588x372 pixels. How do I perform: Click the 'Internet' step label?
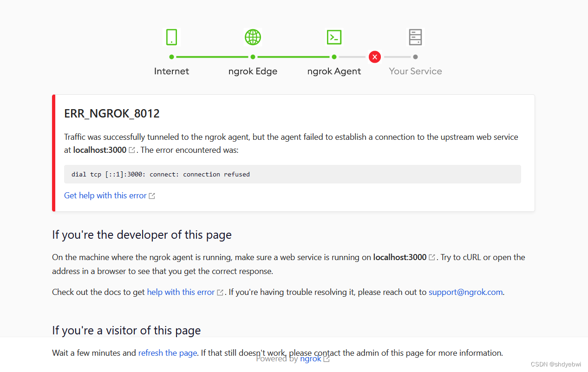172,71
